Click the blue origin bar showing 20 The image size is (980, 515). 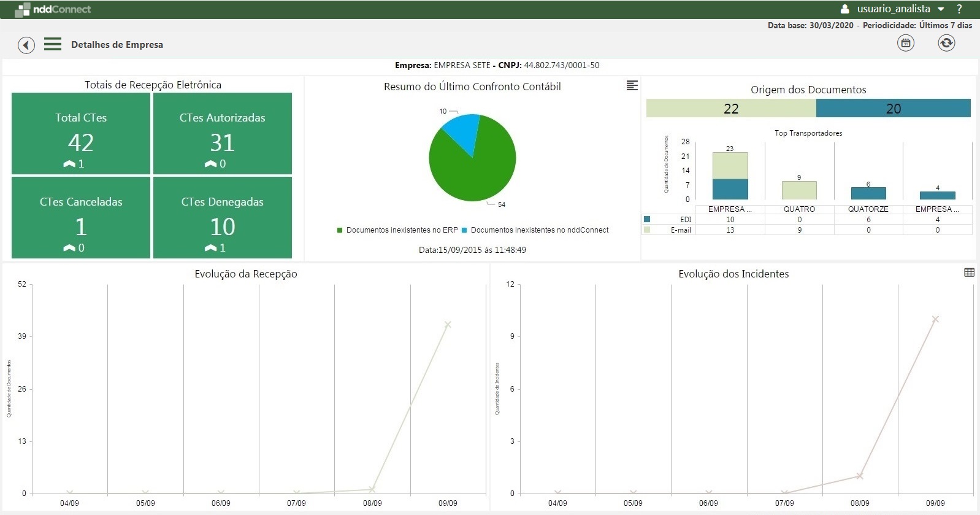[893, 109]
